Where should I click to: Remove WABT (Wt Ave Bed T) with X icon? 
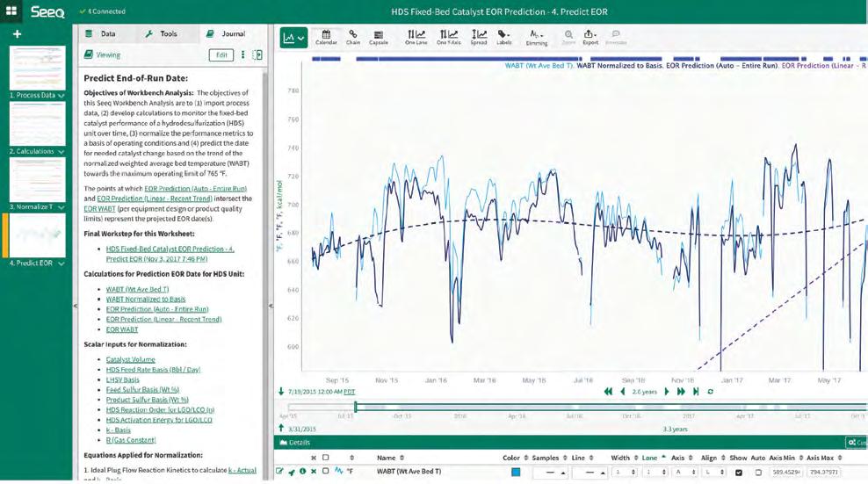click(x=314, y=471)
